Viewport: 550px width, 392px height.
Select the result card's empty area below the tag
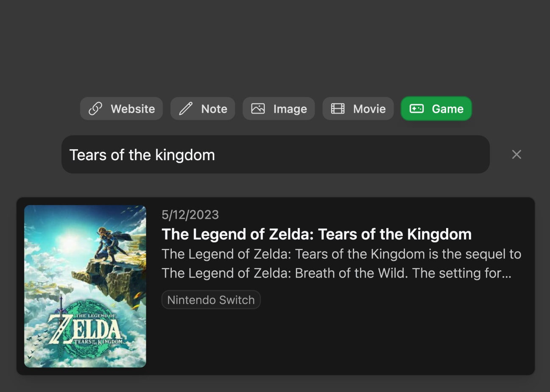[339, 343]
